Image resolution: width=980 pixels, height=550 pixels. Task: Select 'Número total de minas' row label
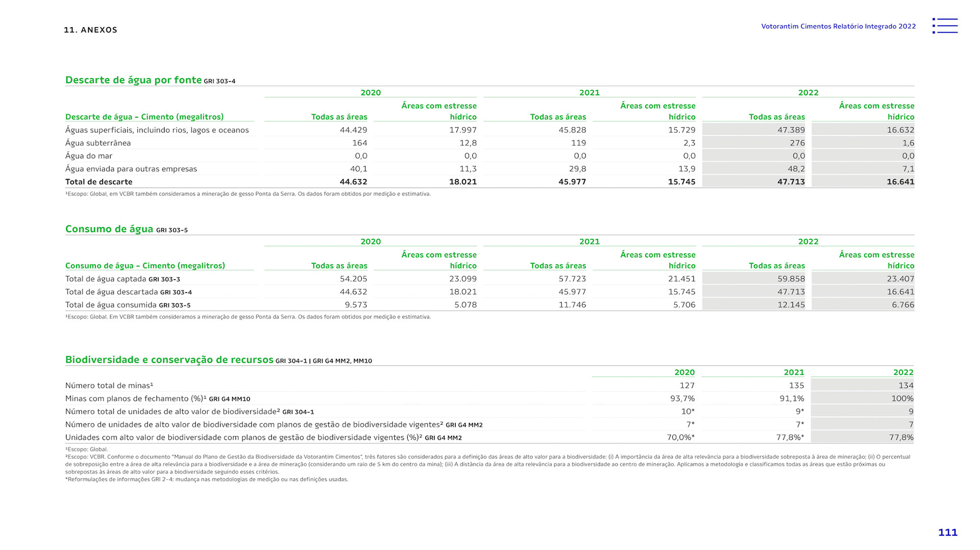[x=109, y=386]
